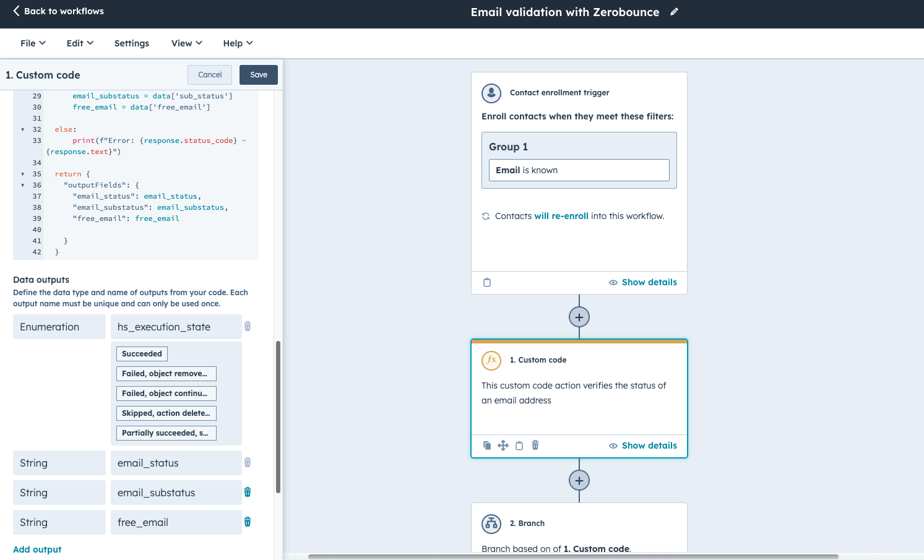Click the 2. Branch step title
Image resolution: width=924 pixels, height=560 pixels.
(527, 523)
